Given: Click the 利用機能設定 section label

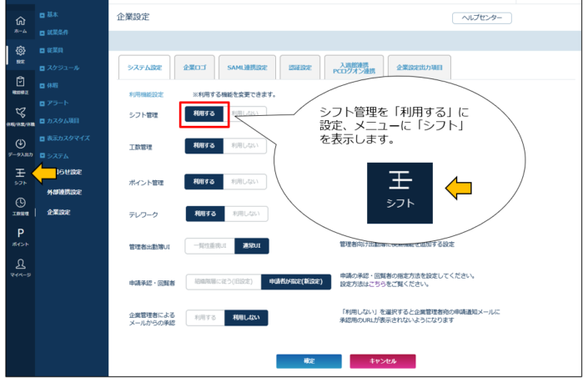Looking at the screenshot, I should [146, 94].
